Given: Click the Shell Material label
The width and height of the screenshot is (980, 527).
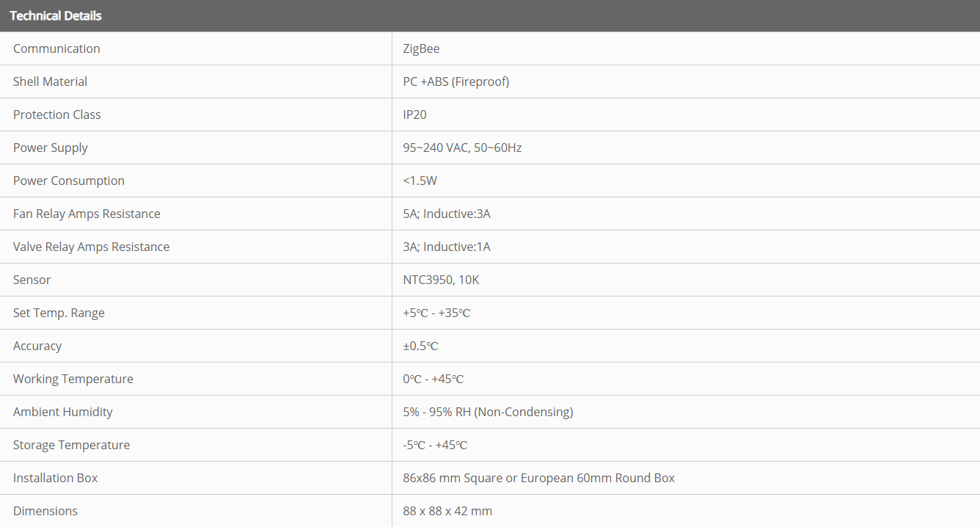Looking at the screenshot, I should [50, 81].
